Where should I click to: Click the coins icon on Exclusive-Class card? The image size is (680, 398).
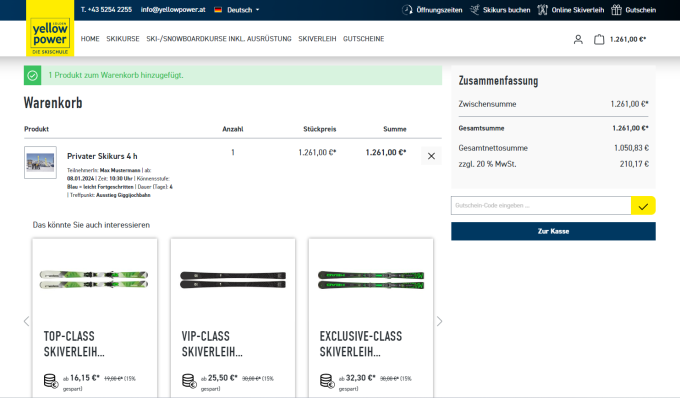327,381
